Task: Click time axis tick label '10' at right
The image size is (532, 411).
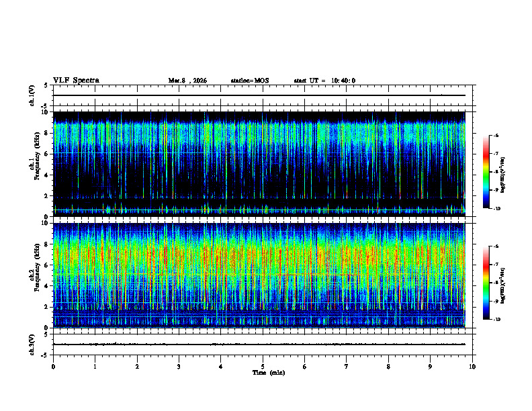Action: [x=472, y=367]
